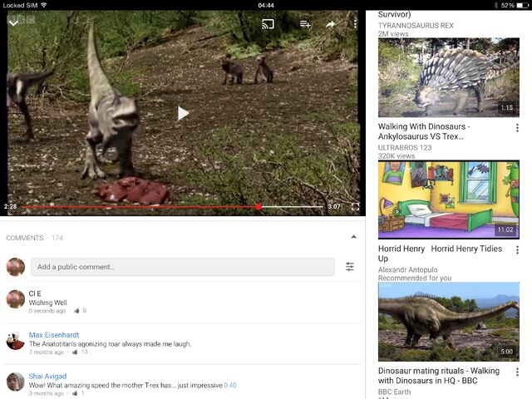Open Max Eisenhardt's channel link

pyautogui.click(x=54, y=335)
